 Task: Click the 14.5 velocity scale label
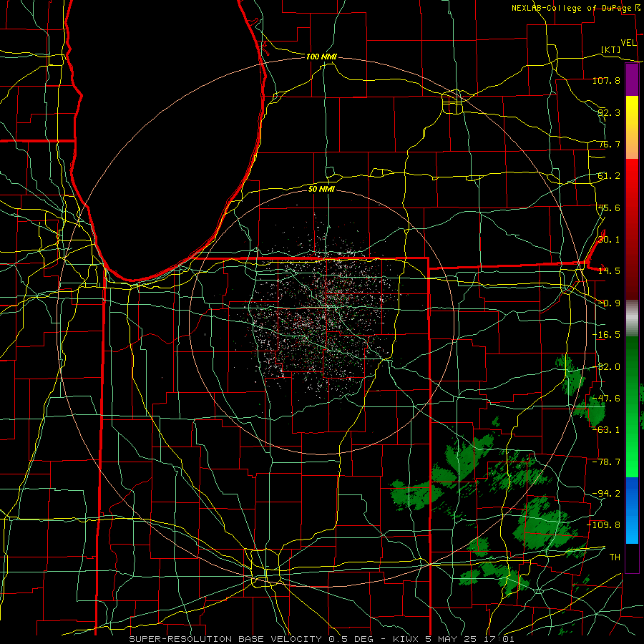609,271
